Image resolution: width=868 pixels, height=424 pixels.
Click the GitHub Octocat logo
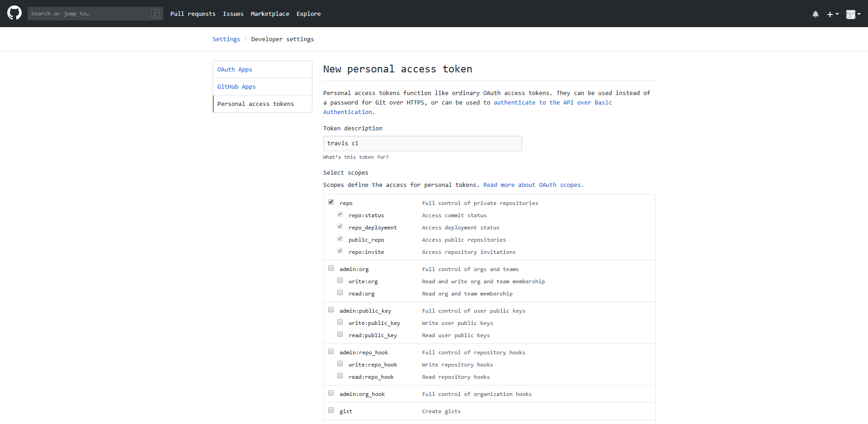pos(14,13)
